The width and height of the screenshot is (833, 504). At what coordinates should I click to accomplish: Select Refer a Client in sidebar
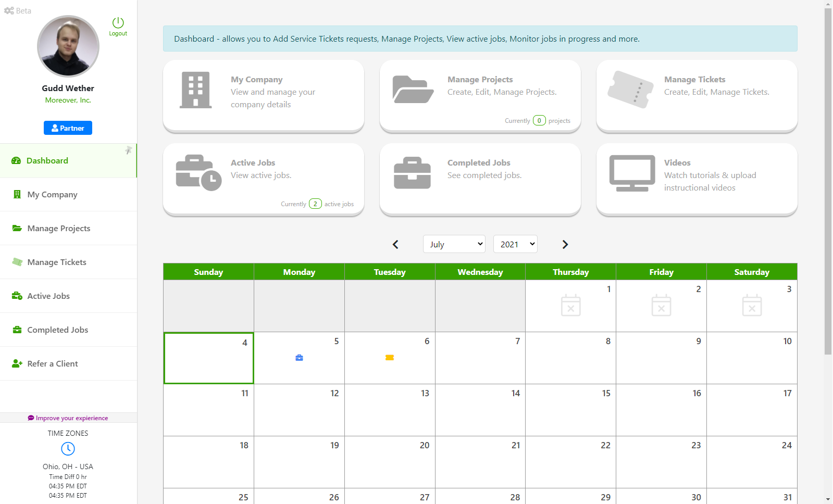click(52, 364)
